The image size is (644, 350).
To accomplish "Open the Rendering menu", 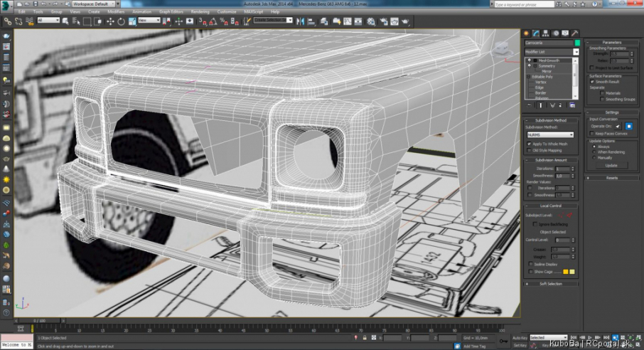I will coord(200,12).
